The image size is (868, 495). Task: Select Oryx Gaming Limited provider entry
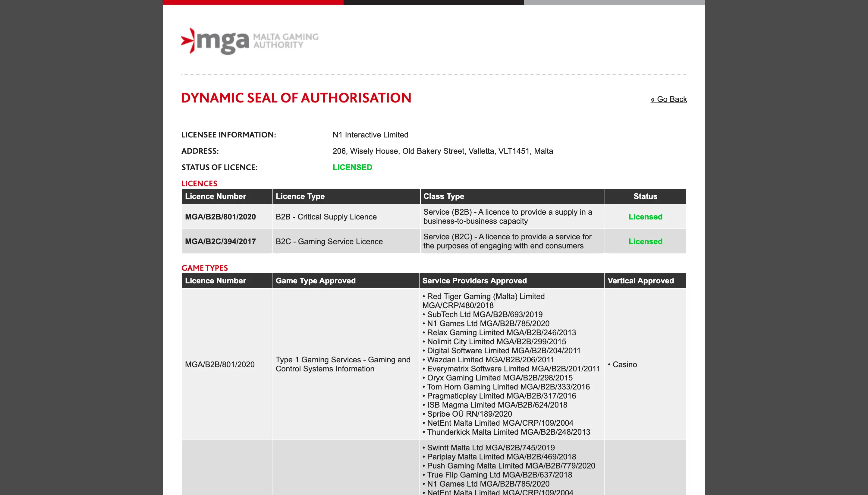(x=497, y=378)
